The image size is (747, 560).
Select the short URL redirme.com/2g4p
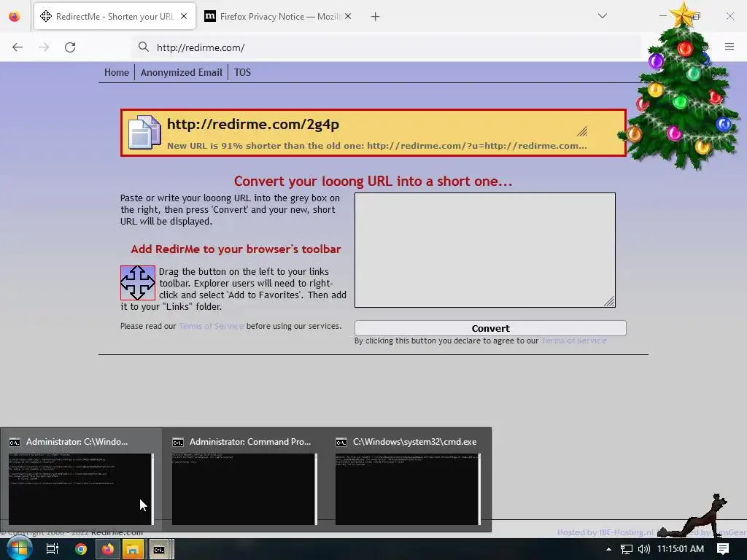click(253, 124)
